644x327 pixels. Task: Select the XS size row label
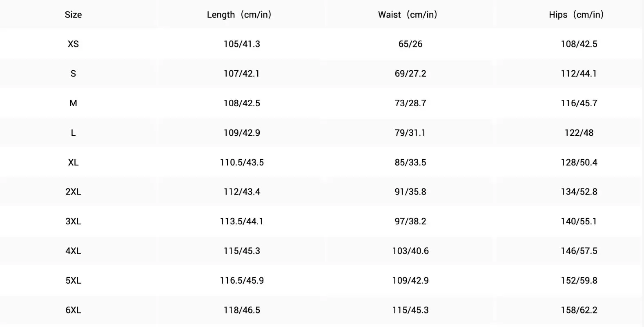coord(73,44)
